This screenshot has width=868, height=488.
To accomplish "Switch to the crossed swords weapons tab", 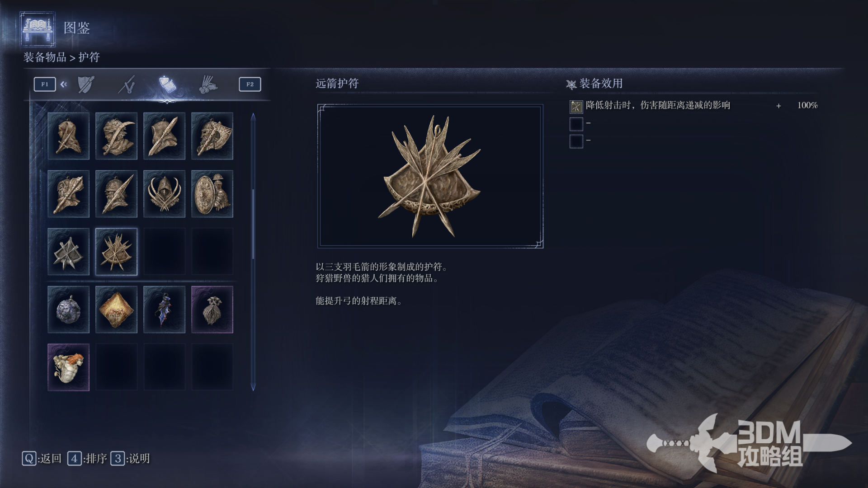I will 127,84.
